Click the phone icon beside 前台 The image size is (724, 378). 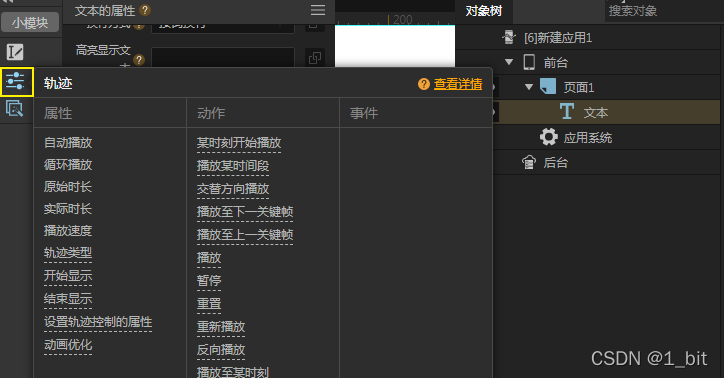point(529,62)
